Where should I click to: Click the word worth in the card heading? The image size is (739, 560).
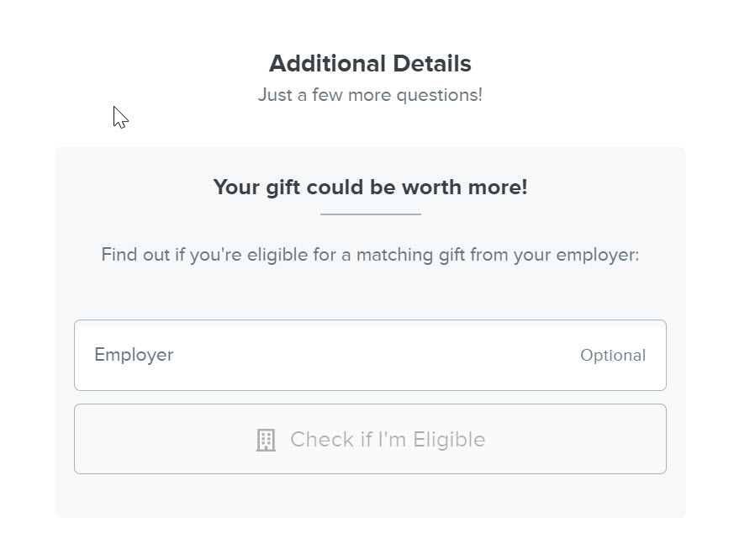(x=431, y=188)
